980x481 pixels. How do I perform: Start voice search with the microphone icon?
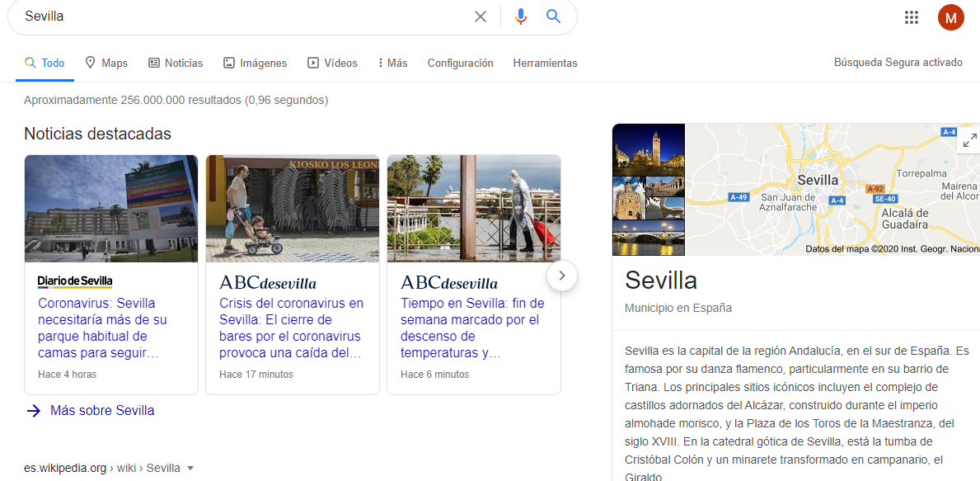pyautogui.click(x=520, y=17)
